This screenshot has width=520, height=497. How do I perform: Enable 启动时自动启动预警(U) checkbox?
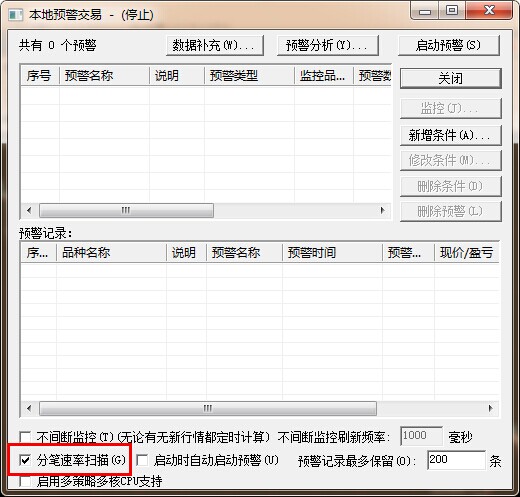pyautogui.click(x=142, y=460)
